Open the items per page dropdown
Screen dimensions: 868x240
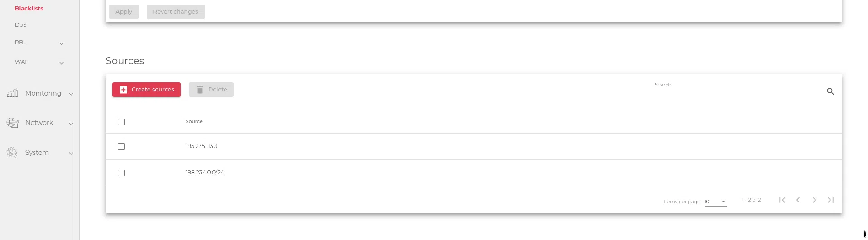click(x=715, y=202)
